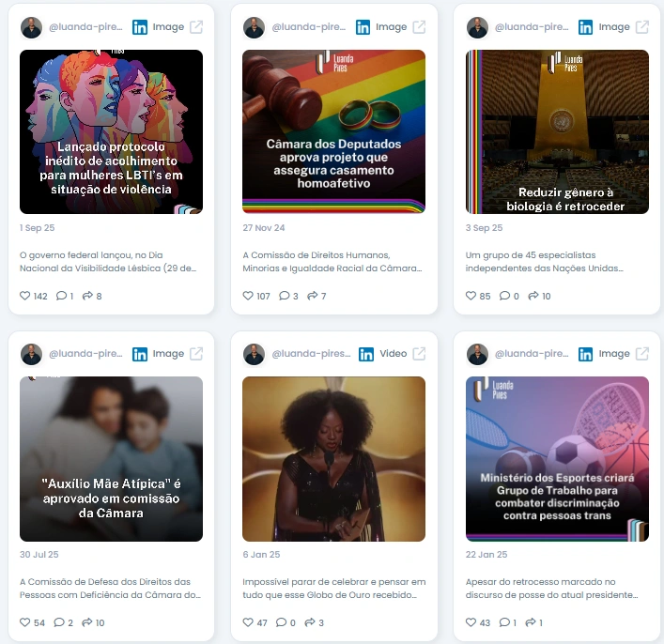Screen dimensions: 664x644
Task: Open the Auxílio Mãe Atípica post image
Action: click(111, 459)
